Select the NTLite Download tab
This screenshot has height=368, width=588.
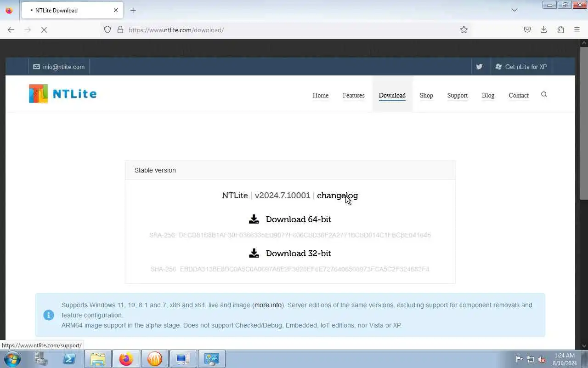pos(72,10)
